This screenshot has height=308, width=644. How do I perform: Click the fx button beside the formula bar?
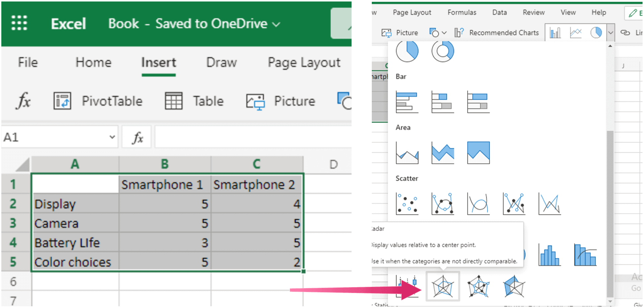[137, 137]
